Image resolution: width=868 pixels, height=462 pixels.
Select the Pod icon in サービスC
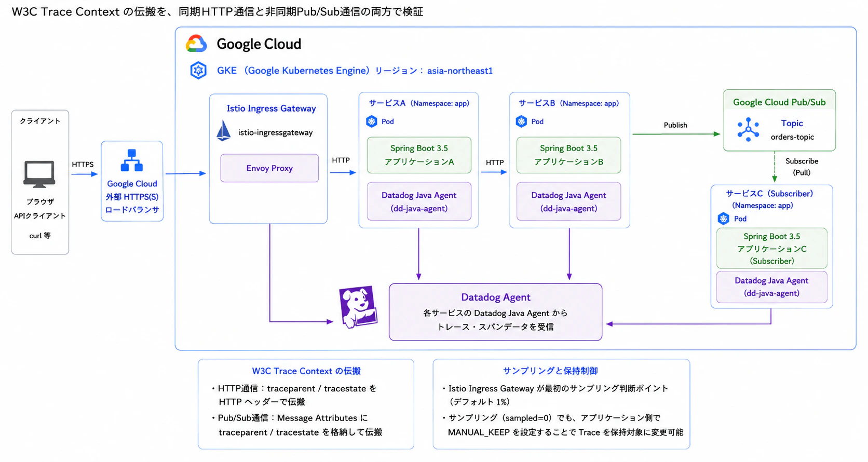[x=723, y=219]
